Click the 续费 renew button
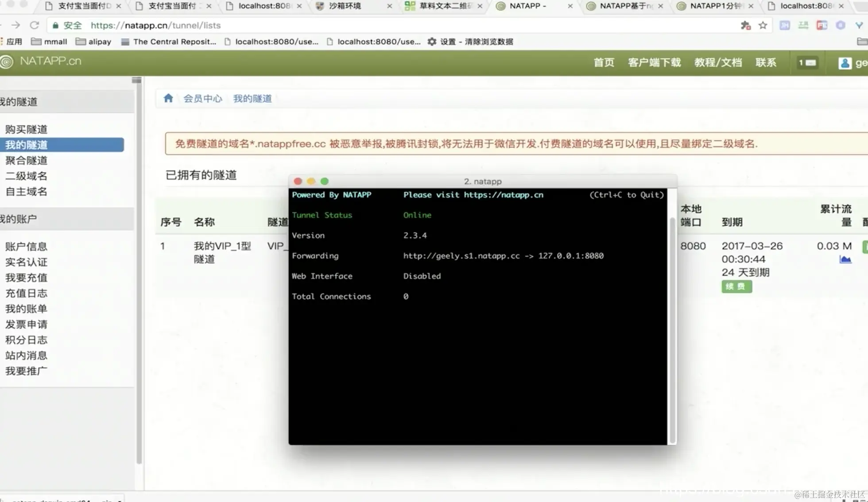 point(736,286)
